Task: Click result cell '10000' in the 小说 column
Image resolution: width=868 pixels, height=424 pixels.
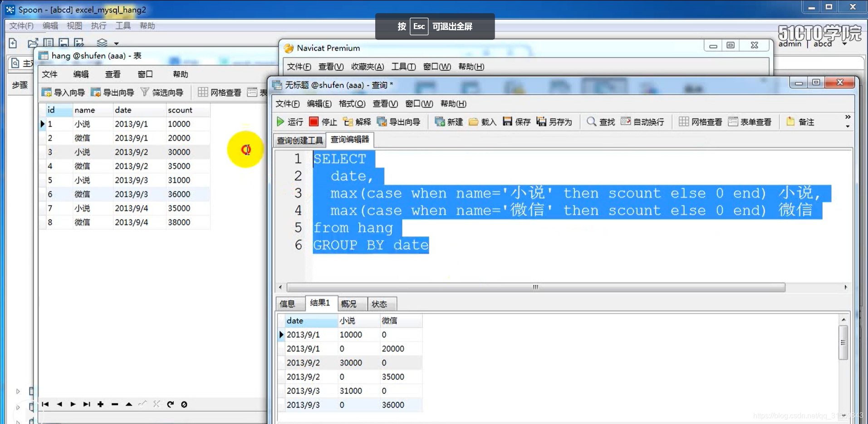Action: (359, 334)
